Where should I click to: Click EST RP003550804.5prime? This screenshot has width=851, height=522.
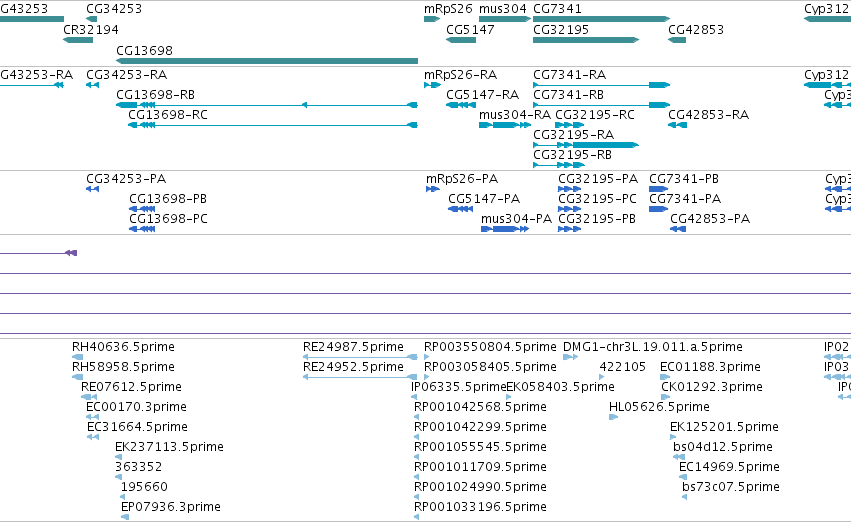click(x=490, y=347)
